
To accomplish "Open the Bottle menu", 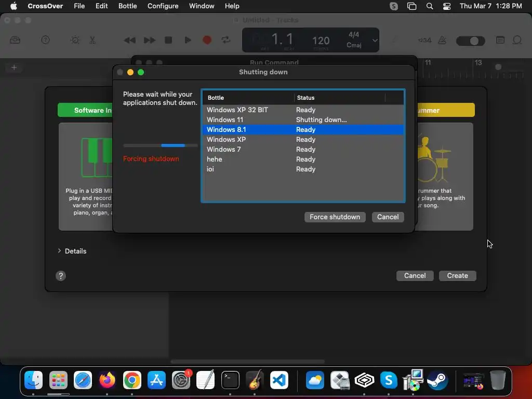I will [x=128, y=6].
